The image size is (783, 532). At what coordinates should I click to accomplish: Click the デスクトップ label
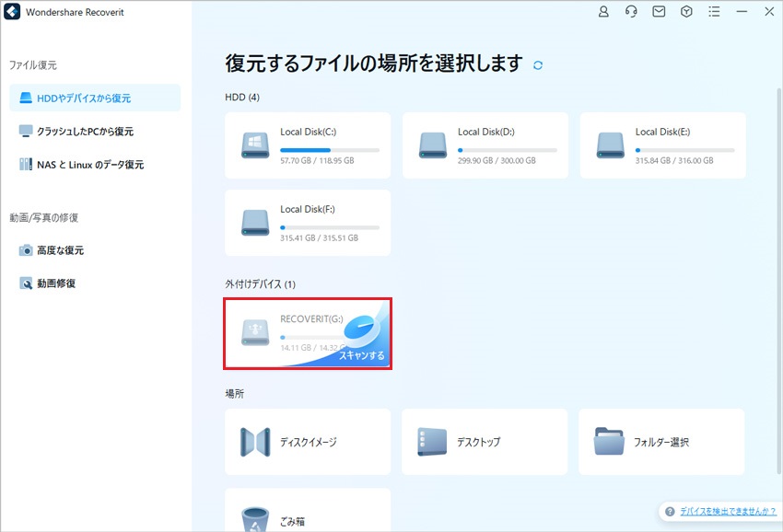[478, 442]
